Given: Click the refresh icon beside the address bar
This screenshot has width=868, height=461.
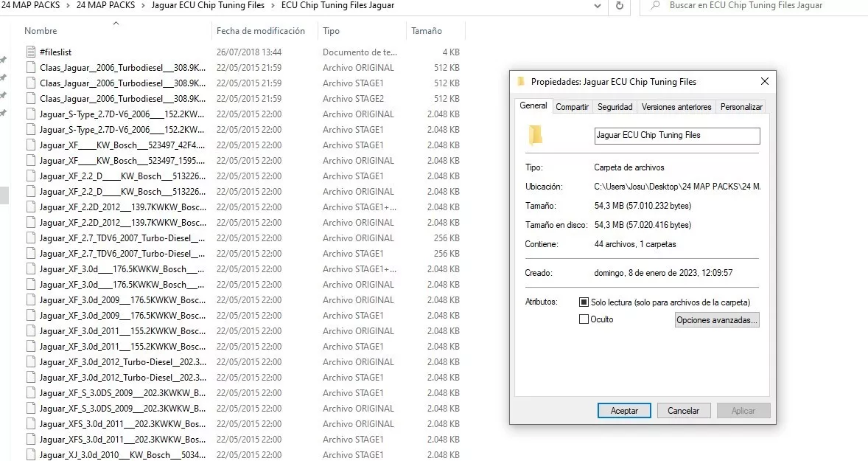Looking at the screenshot, I should click(x=620, y=6).
